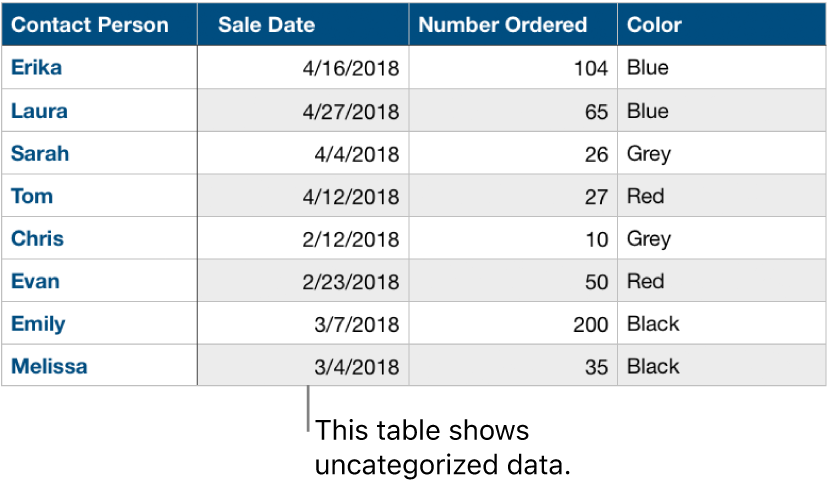This screenshot has width=828, height=492.
Task: Click the Melissa contact cell
Action: tap(50, 366)
